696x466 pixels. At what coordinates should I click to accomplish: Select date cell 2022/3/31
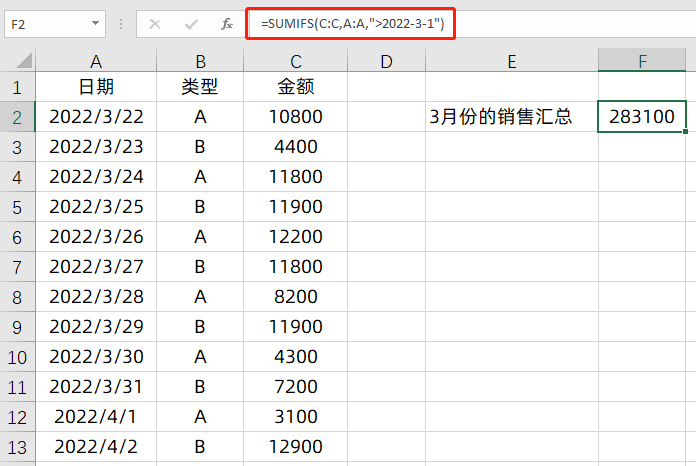96,387
